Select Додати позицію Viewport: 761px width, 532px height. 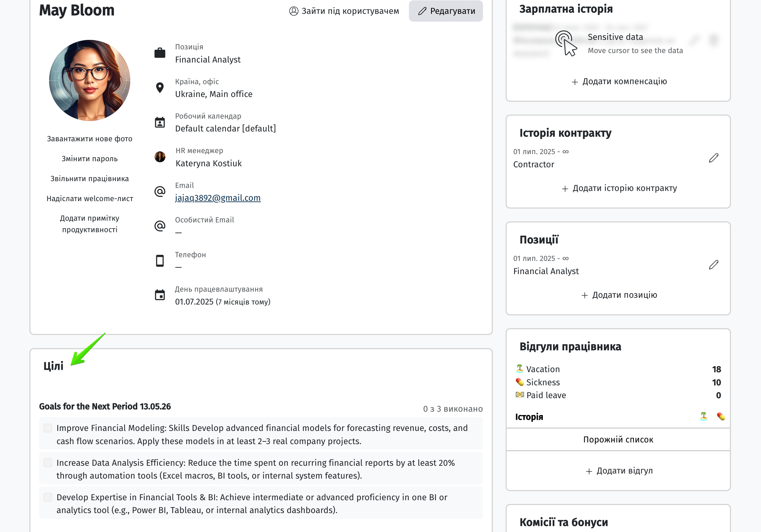tap(619, 295)
